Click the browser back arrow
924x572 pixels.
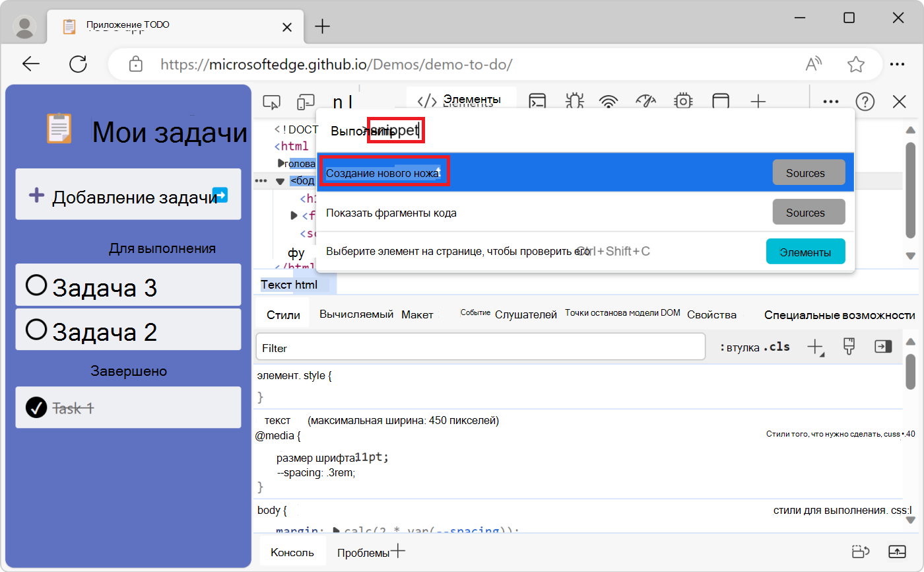pyautogui.click(x=31, y=63)
